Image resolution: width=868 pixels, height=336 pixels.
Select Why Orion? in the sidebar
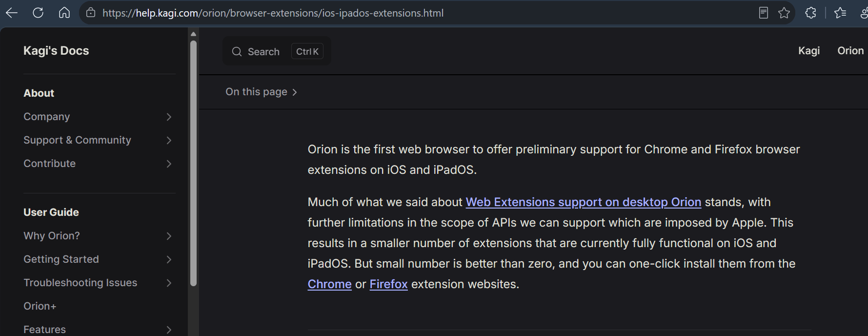click(52, 236)
